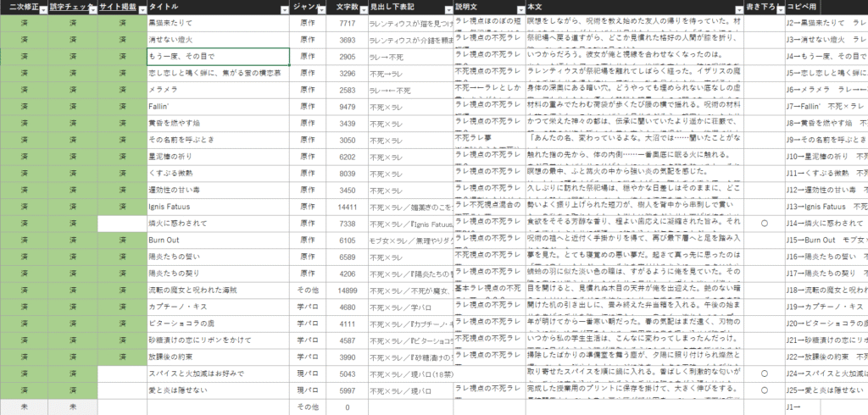Click the タイトル filter arrow button
The height and width of the screenshot is (415, 868).
click(x=283, y=8)
